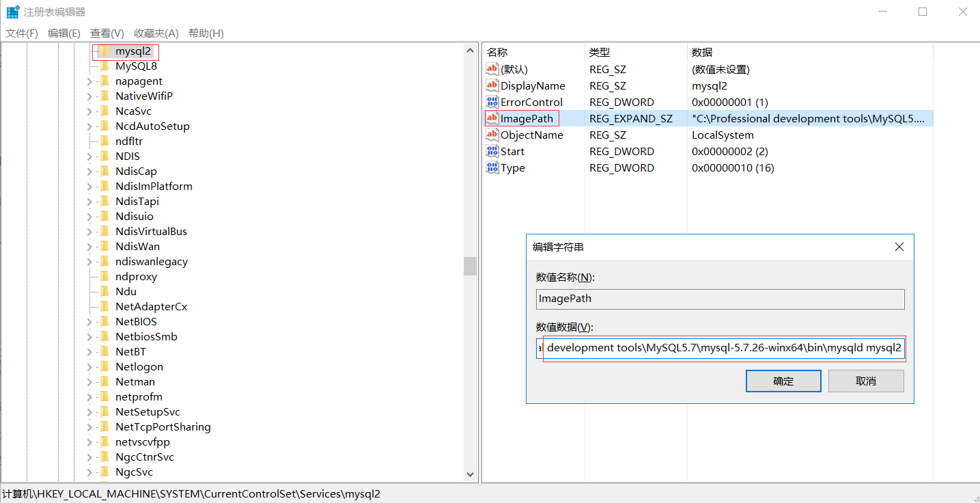Click the ObjectName string value icon
This screenshot has width=980, height=503.
pos(492,135)
